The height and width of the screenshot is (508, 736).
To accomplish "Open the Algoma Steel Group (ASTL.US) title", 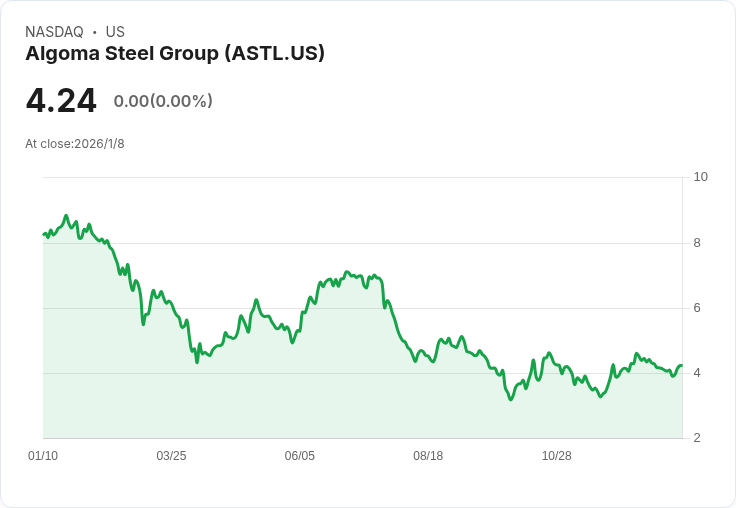I will click(175, 54).
